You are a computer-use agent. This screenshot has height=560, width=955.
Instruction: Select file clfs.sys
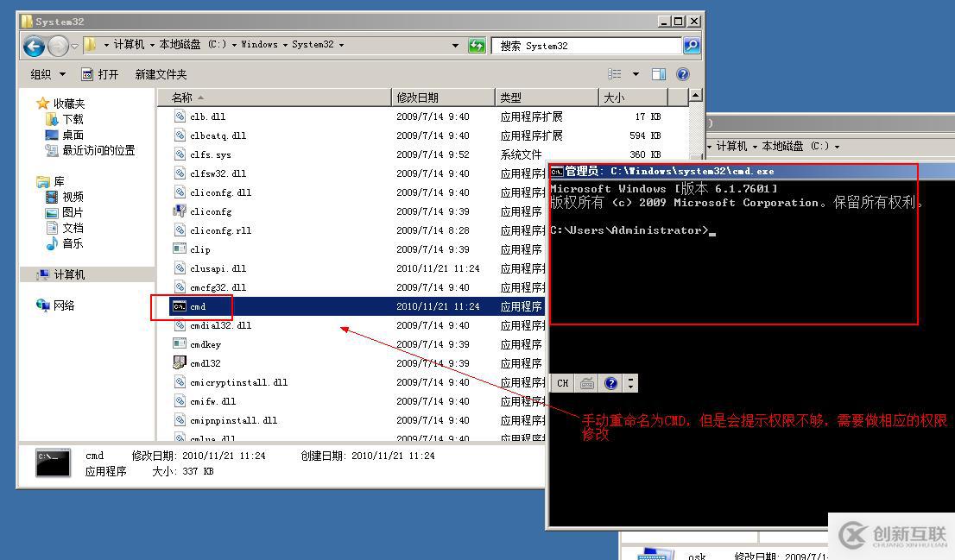click(x=210, y=154)
